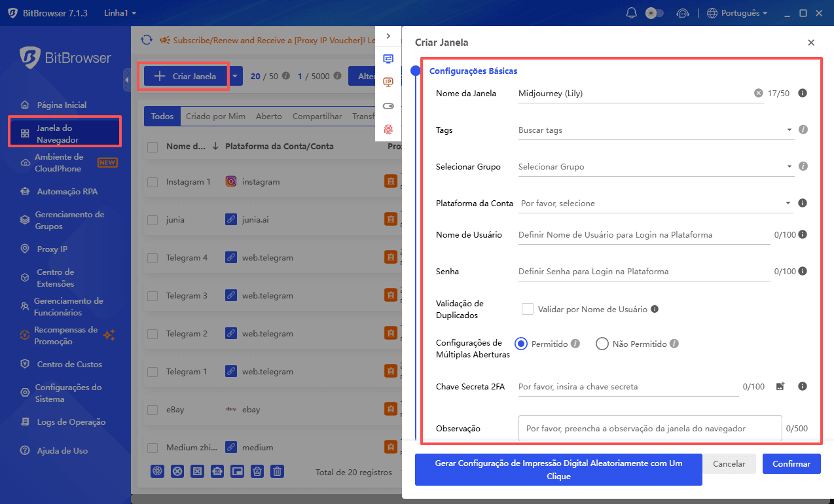Click the aperture icon in bottom toolbar

(x=157, y=471)
